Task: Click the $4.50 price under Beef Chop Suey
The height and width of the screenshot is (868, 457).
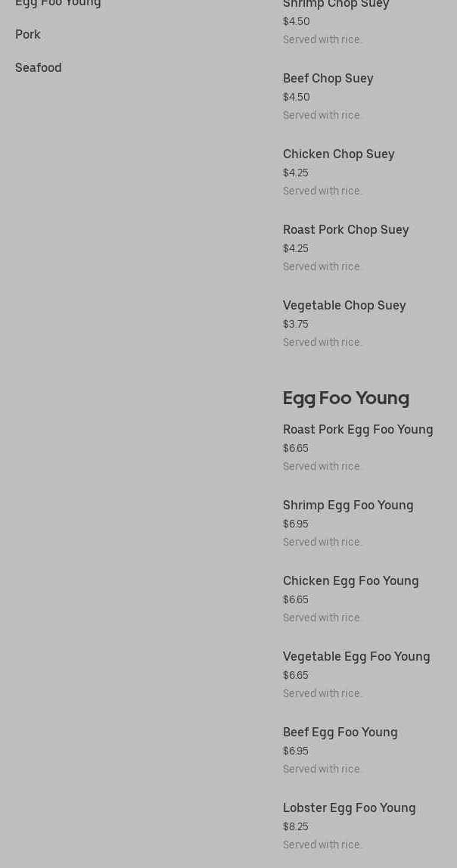Action: [x=297, y=98]
